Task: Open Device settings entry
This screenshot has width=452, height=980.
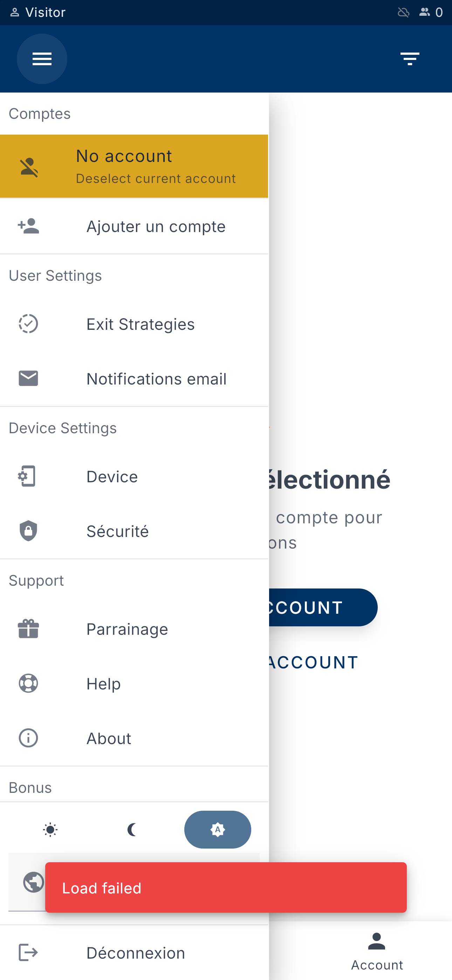Action: tap(134, 476)
